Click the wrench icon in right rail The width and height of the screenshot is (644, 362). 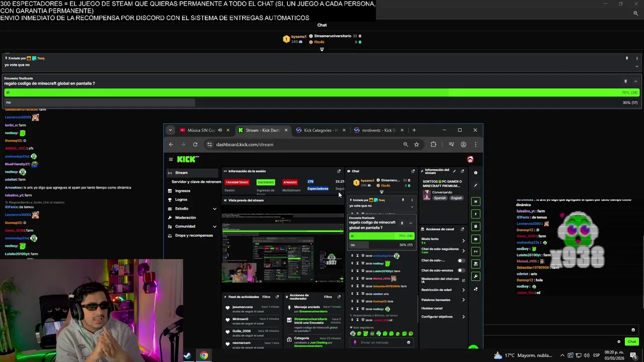click(475, 277)
